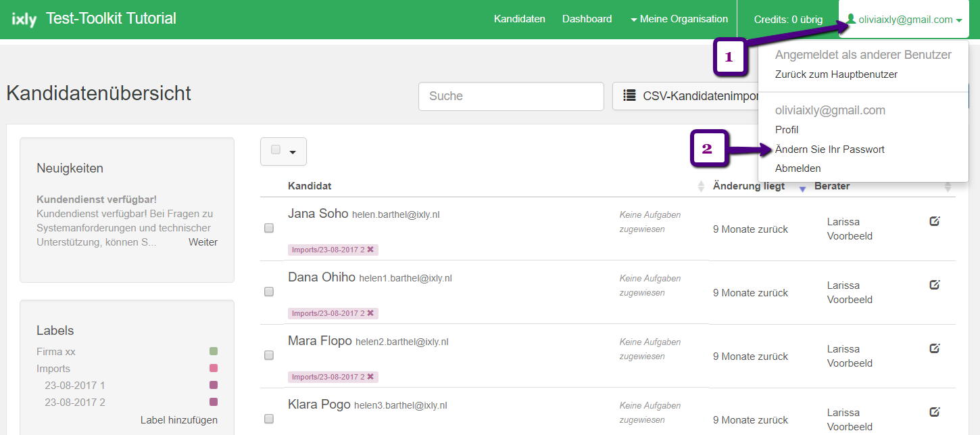Click the edit icon in Dana Ohiho's row
The width and height of the screenshot is (980, 435).
(x=935, y=284)
